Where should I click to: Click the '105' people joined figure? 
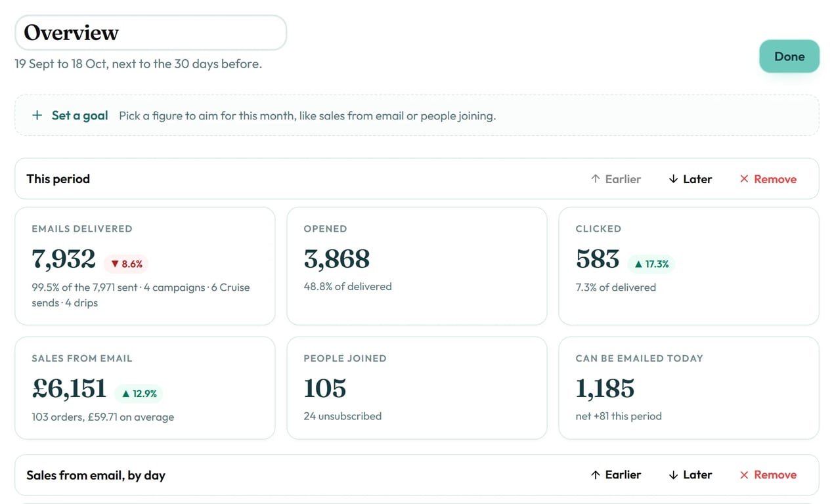point(325,388)
